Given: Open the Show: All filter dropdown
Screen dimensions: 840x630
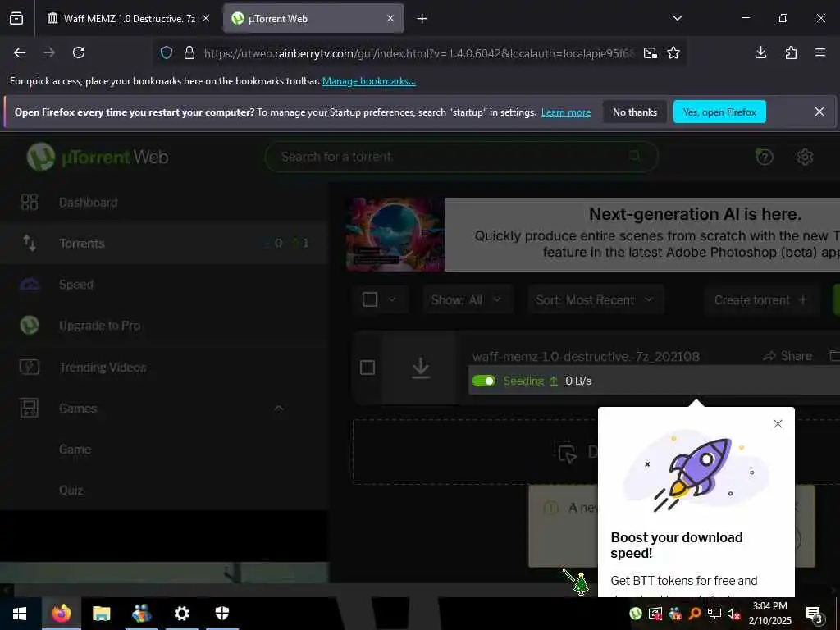Looking at the screenshot, I should tap(468, 300).
